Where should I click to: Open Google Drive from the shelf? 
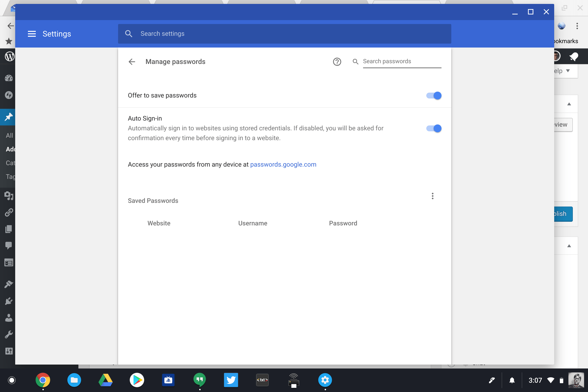(106, 380)
